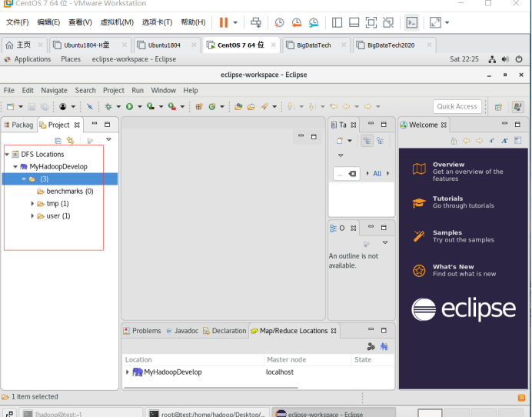Expand MyHadoopDevelop row in Map/Reduce Locations
This screenshot has height=417, width=532.
coord(127,372)
